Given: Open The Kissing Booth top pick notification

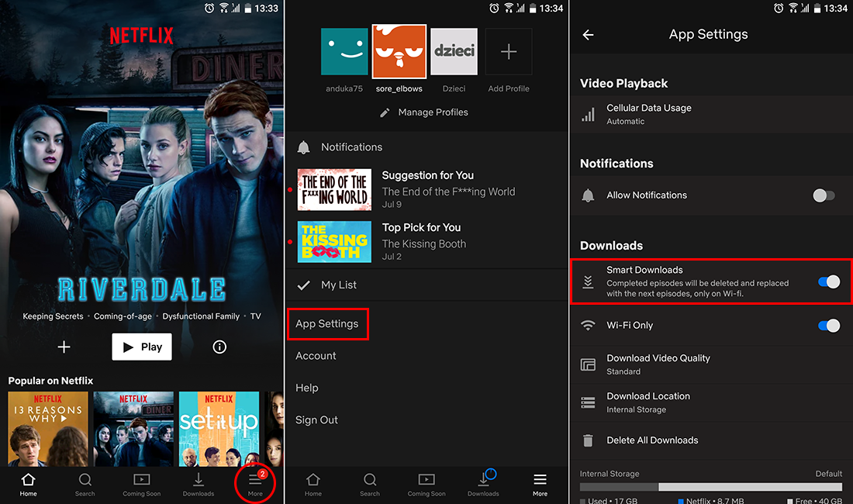Looking at the screenshot, I should pyautogui.click(x=427, y=241).
